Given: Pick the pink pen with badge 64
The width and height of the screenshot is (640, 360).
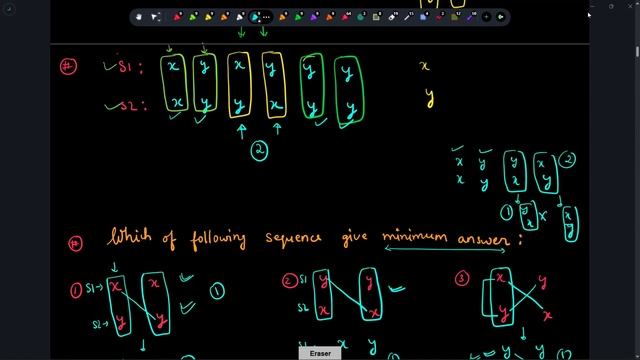Looking at the screenshot, I should tap(346, 17).
